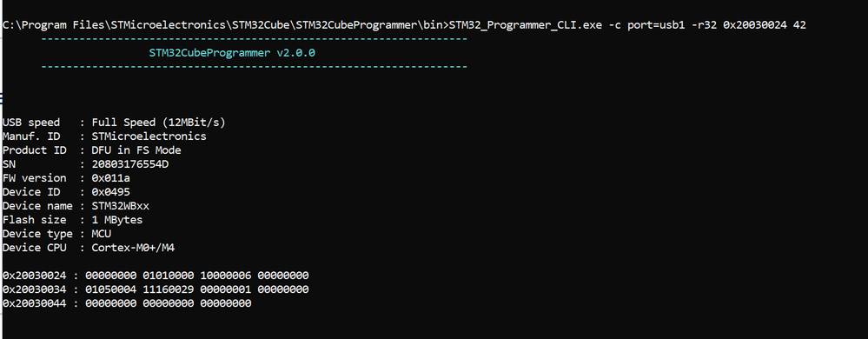This screenshot has width=868, height=339.
Task: Click memory address 0x20030024 at row start
Action: pos(37,276)
